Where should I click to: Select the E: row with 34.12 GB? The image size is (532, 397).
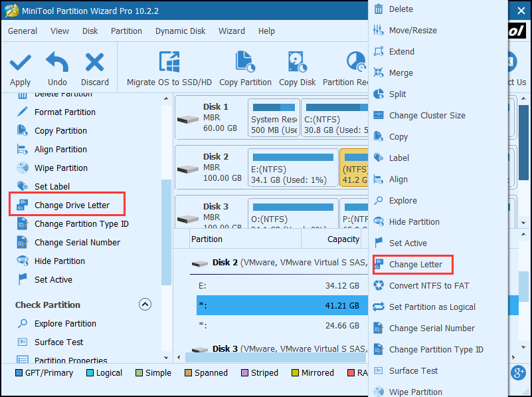point(282,286)
